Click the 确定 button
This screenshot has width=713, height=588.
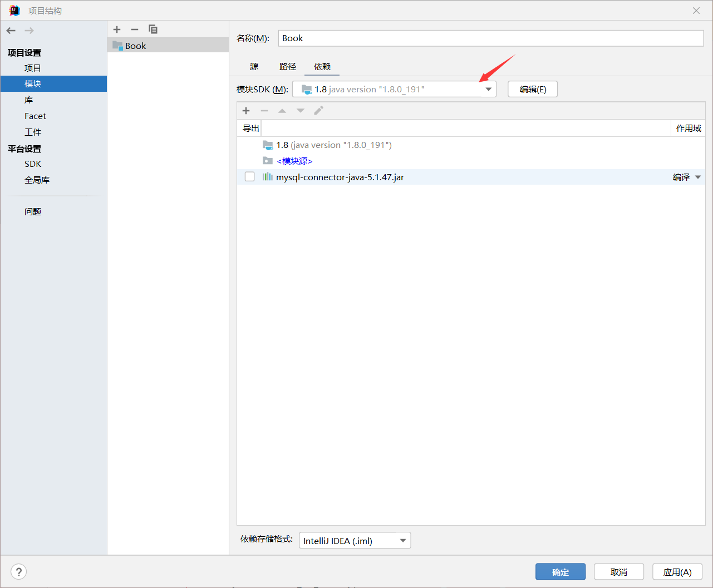click(x=560, y=572)
